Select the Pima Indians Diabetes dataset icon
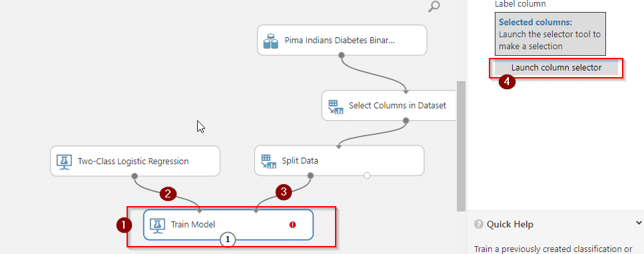Image resolution: width=644 pixels, height=254 pixels. [270, 41]
